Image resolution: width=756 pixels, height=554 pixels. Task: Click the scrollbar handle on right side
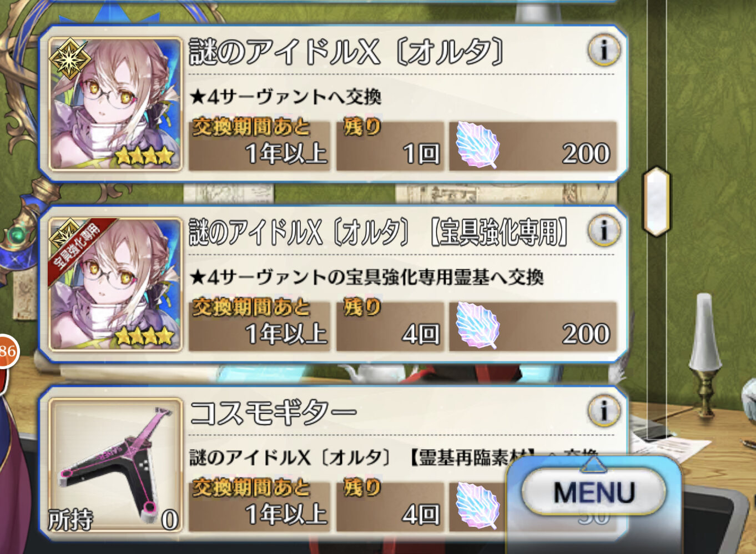657,201
